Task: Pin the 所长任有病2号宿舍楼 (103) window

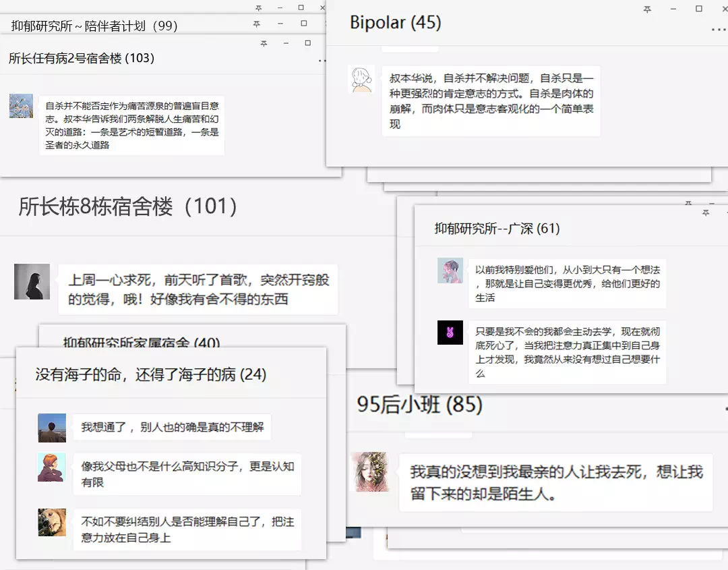Action: pyautogui.click(x=264, y=43)
